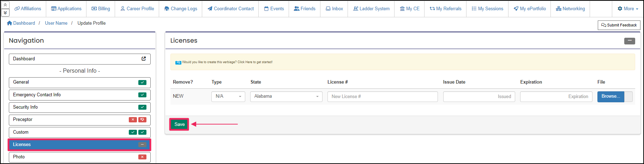Go to Billing
Viewport: 644px width, 164px height.
pos(101,8)
